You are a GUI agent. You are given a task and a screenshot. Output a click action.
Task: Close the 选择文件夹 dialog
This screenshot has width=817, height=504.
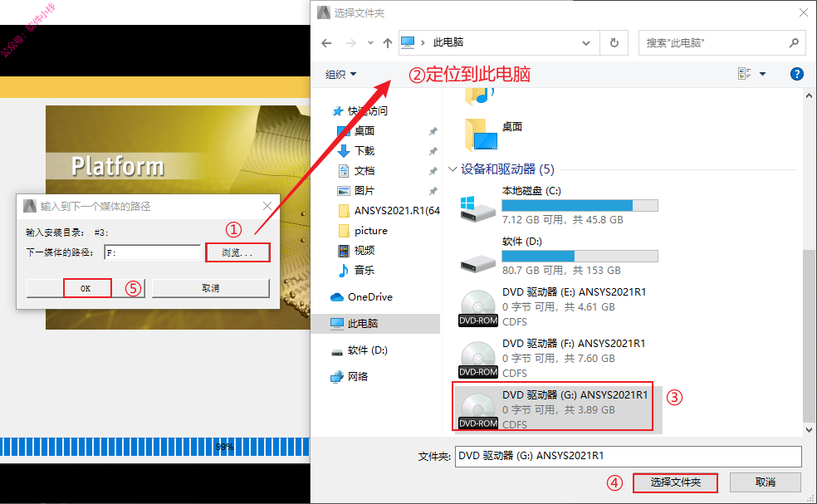click(804, 12)
